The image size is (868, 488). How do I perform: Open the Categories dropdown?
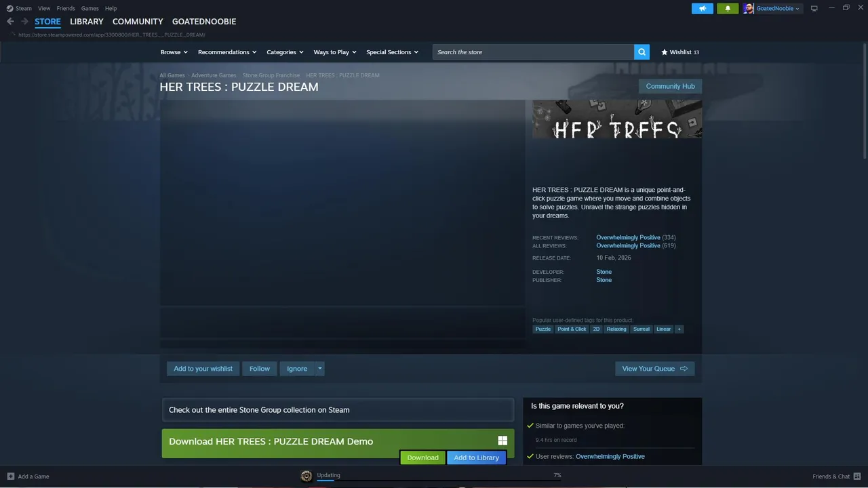coord(285,52)
